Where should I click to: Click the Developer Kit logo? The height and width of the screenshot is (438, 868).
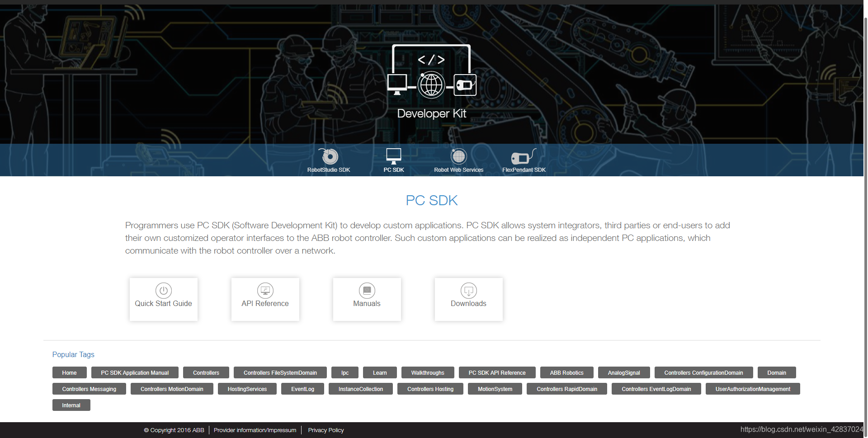pyautogui.click(x=431, y=81)
